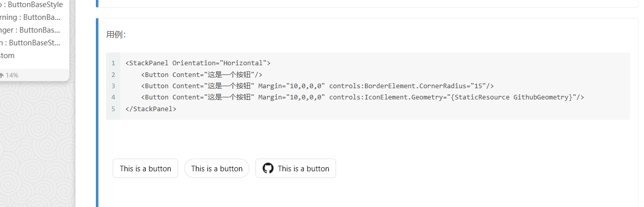Image resolution: width=644 pixels, height=207 pixels.
Task: Open the "rning : ButtonBa..." sidebar entry
Action: pyautogui.click(x=31, y=17)
